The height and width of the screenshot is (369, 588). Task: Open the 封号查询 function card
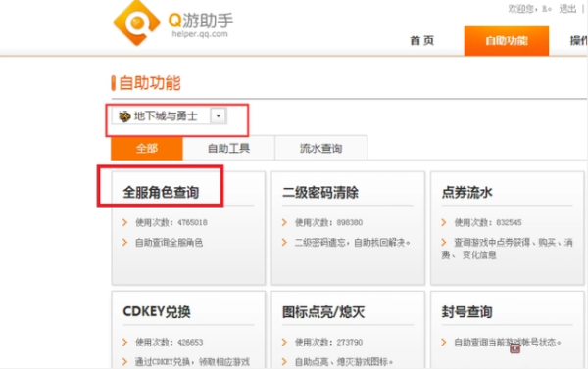(x=507, y=330)
